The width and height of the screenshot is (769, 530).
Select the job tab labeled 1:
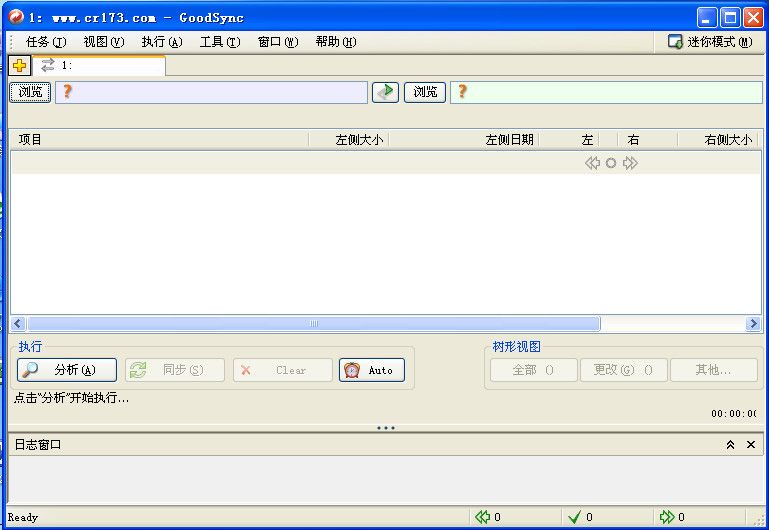point(100,66)
